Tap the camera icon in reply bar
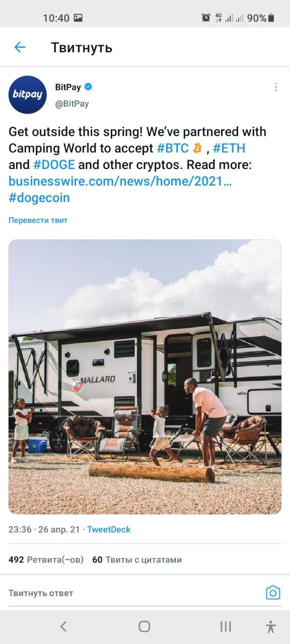 [x=273, y=593]
